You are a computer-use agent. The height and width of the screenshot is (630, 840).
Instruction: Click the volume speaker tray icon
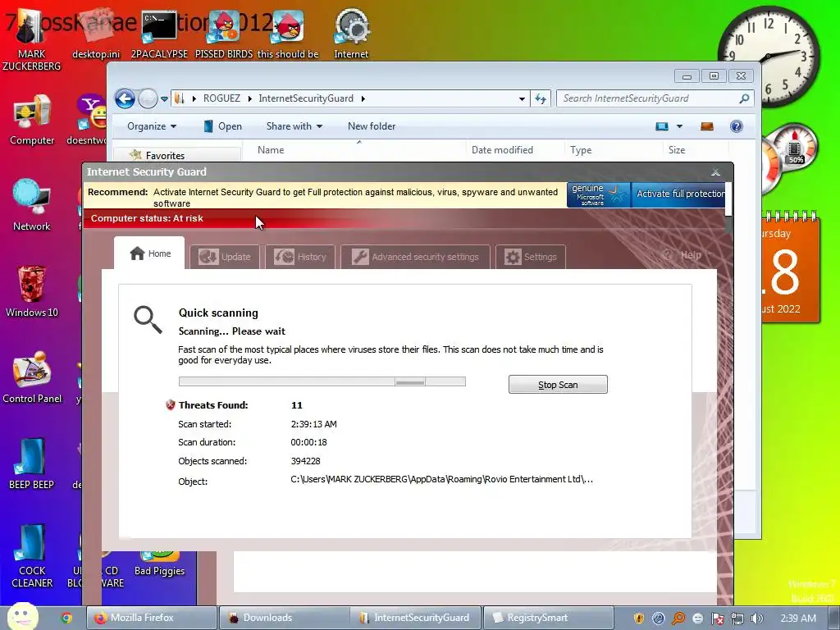click(756, 619)
